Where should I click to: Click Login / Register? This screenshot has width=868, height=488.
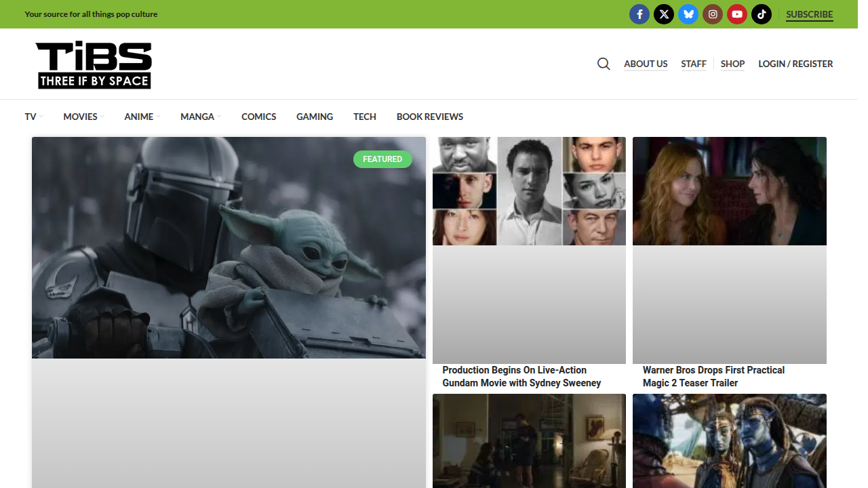[x=795, y=64]
